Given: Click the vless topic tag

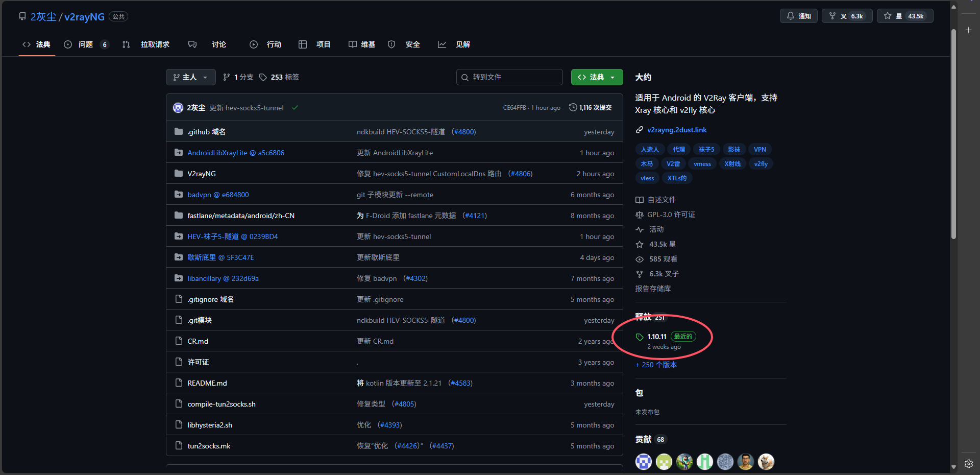Looking at the screenshot, I should tap(647, 178).
